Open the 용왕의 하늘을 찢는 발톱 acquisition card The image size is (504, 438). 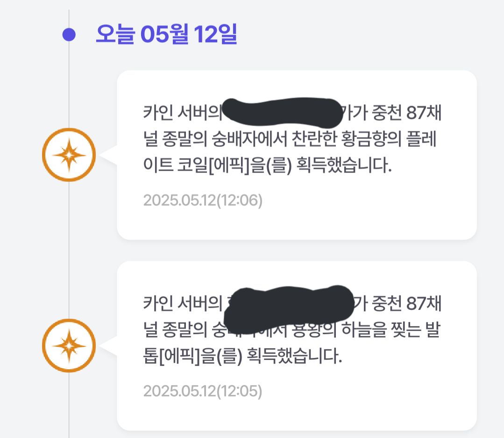297,346
